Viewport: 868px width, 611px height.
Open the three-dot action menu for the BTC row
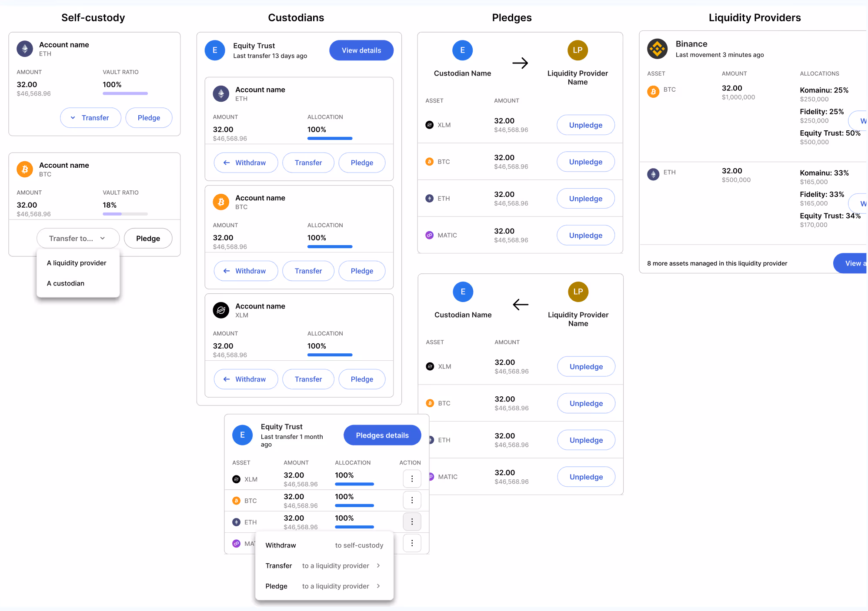[412, 500]
